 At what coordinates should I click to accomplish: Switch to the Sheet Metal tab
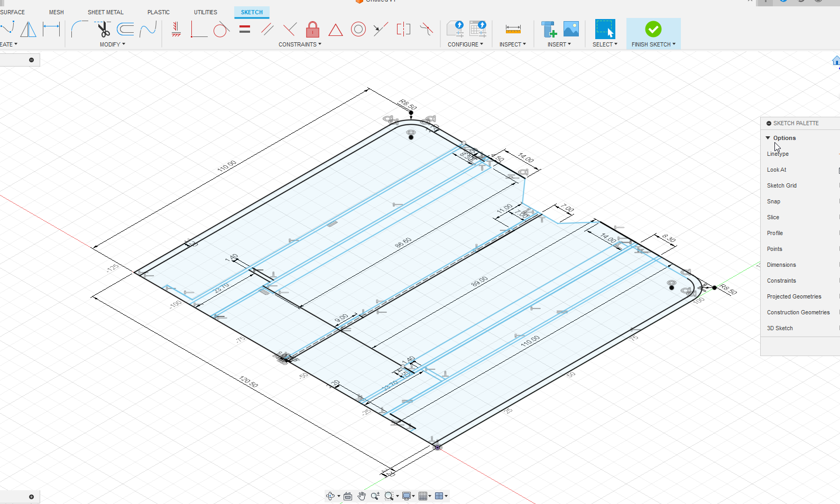click(106, 12)
